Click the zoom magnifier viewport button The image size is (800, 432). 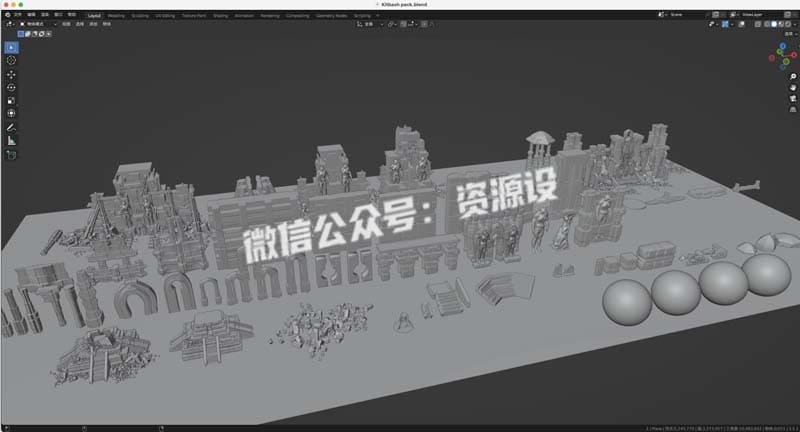[793, 77]
